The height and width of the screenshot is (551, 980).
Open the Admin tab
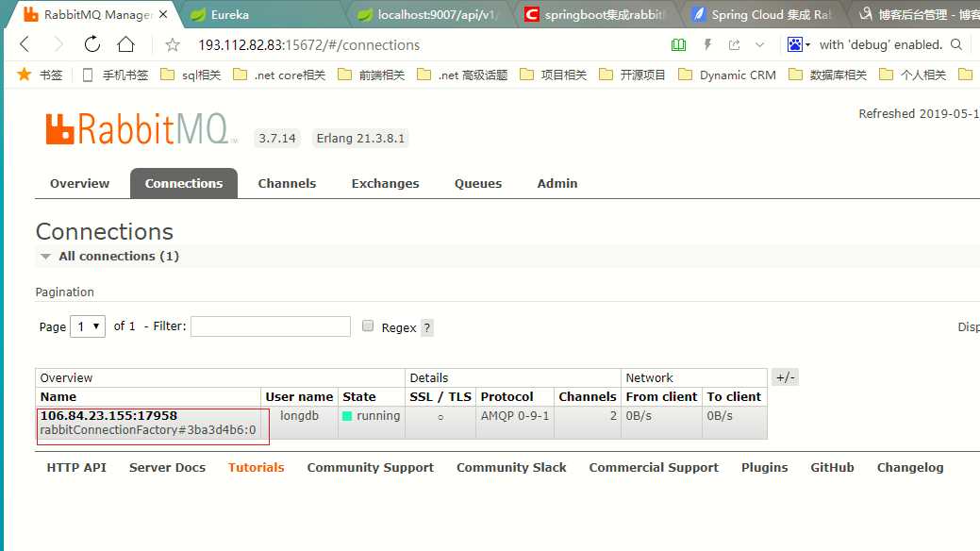[557, 183]
